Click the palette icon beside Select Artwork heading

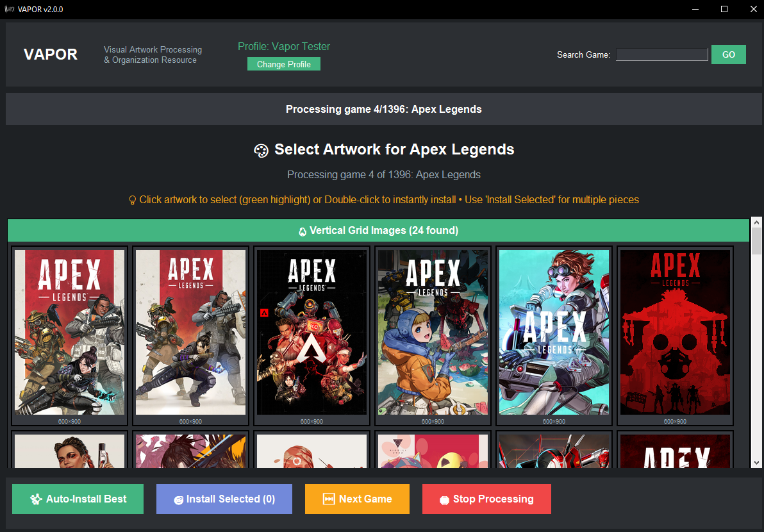point(261,151)
